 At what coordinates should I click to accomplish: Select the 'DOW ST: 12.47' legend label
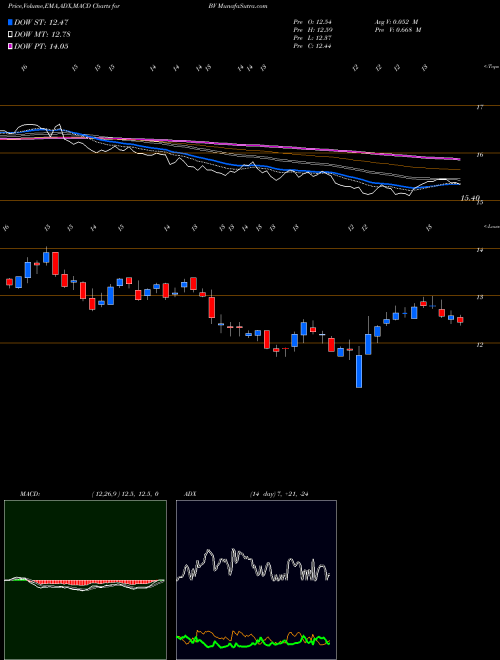[41, 22]
